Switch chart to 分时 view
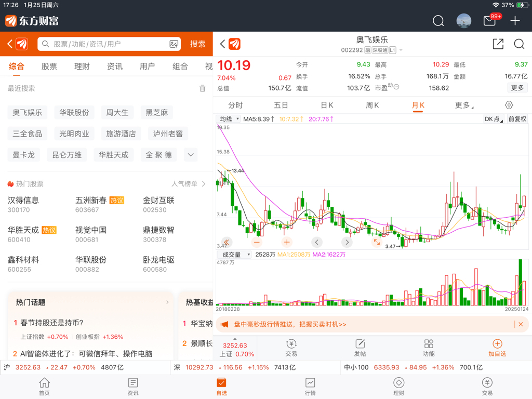The width and height of the screenshot is (532, 399). (235, 105)
